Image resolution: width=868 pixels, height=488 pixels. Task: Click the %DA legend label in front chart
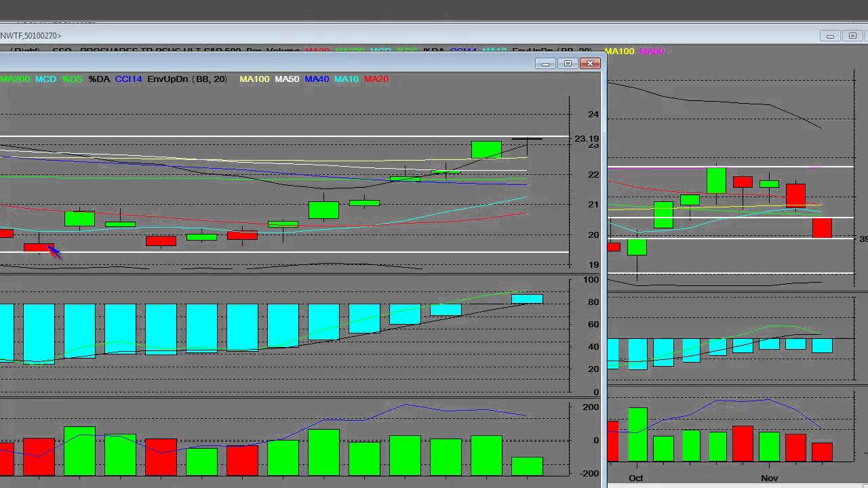(99, 79)
